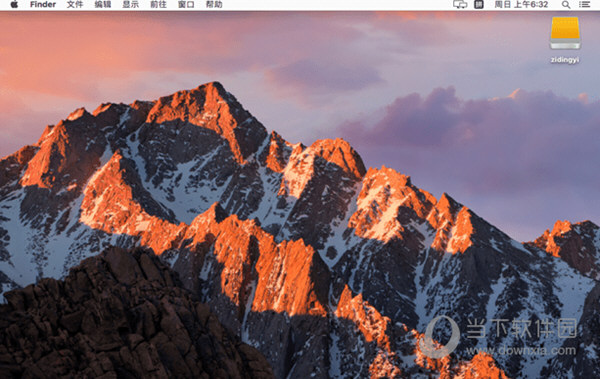Open the Apple menu
The height and width of the screenshot is (379, 600).
(x=14, y=5)
